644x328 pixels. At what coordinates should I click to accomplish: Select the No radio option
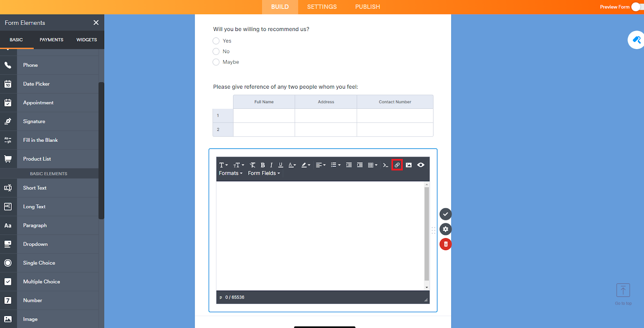(216, 51)
